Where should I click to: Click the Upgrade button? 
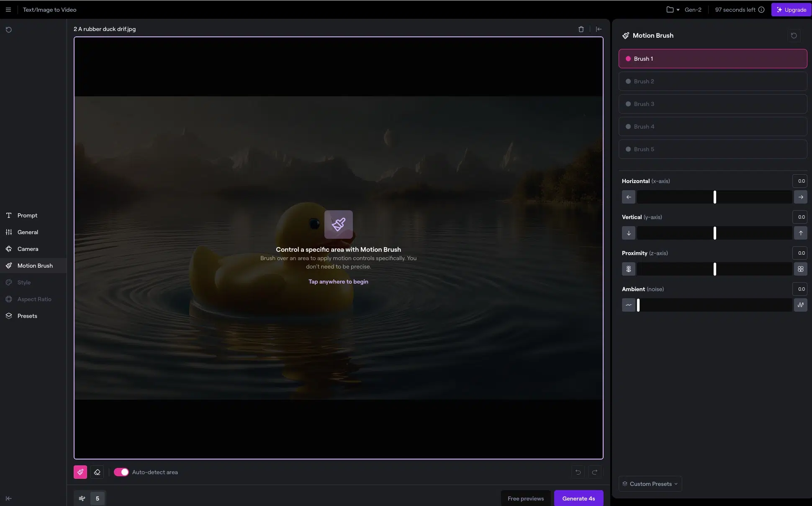[791, 10]
